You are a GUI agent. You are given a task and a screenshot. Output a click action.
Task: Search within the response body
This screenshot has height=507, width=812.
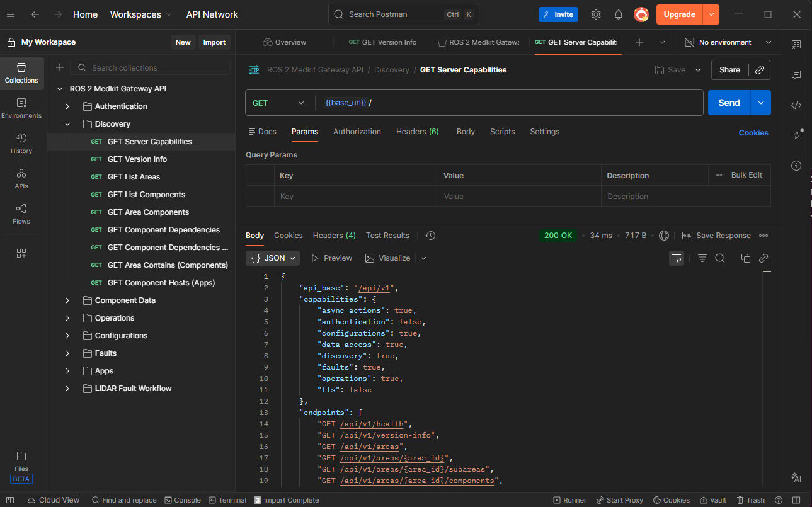click(720, 258)
